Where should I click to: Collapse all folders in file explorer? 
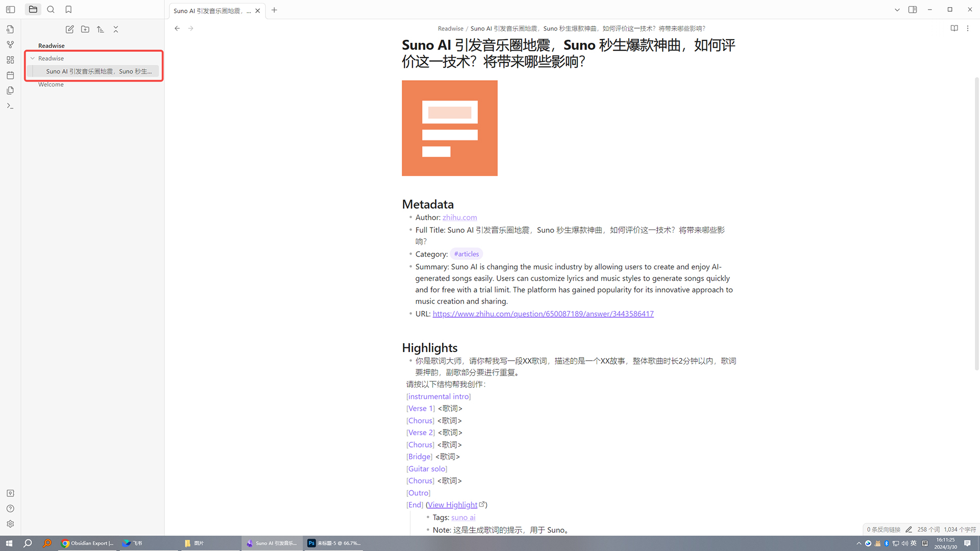click(116, 29)
